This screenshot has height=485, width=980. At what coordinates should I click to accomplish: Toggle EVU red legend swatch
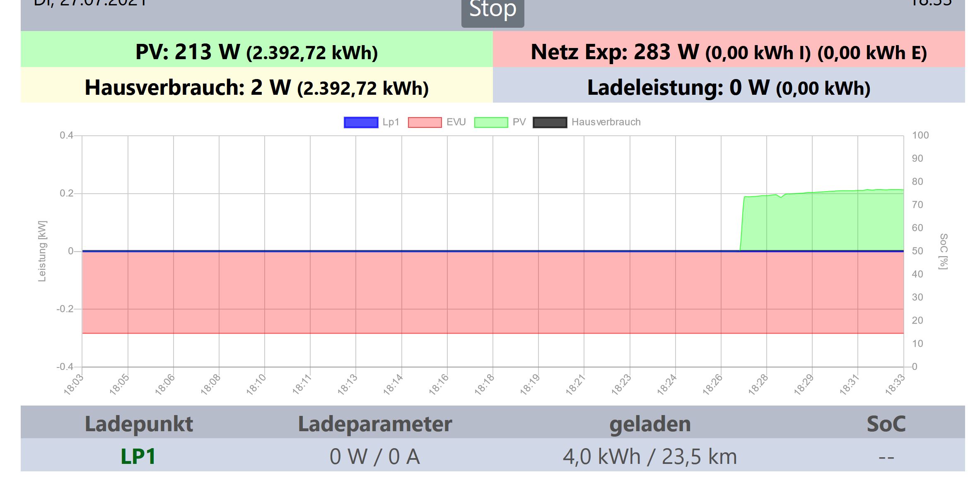click(425, 122)
